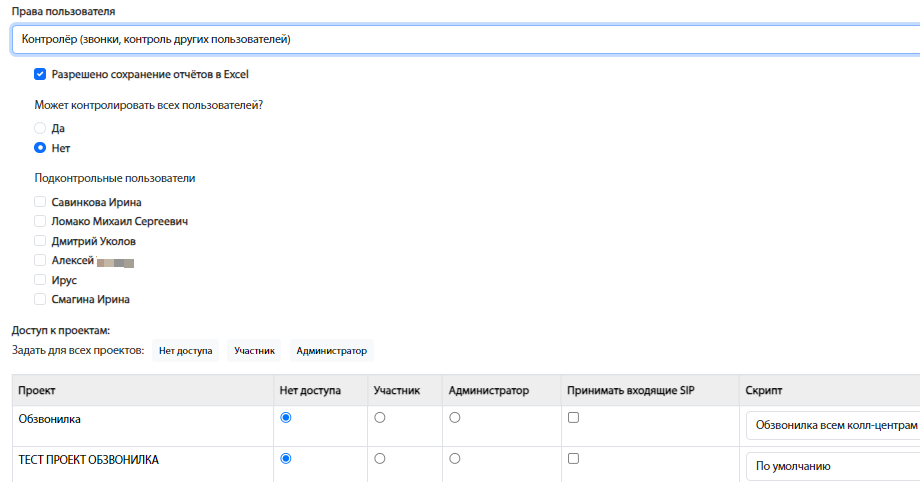Image resolution: width=920 pixels, height=482 pixels.
Task: Set all projects to "Участник"
Action: 256,351
